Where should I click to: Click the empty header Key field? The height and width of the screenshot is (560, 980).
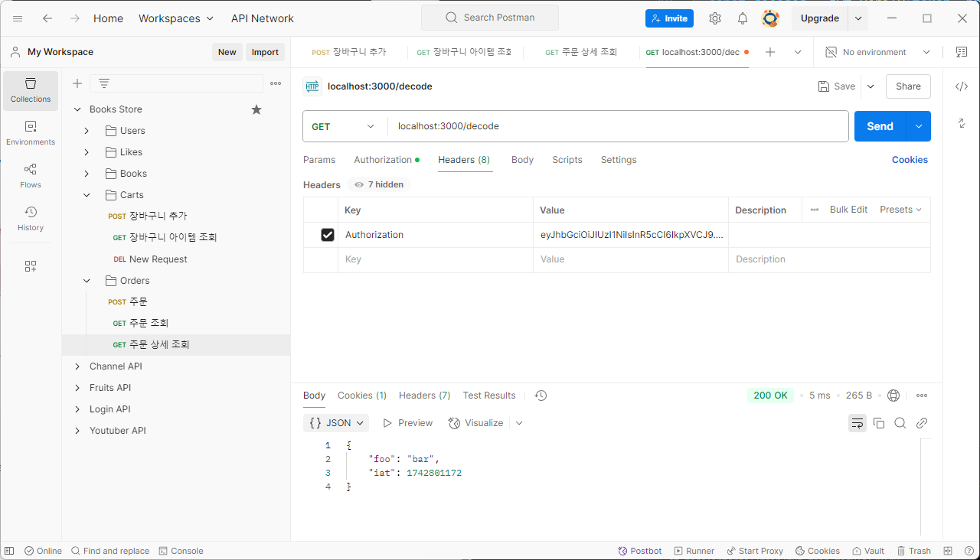[436, 260]
